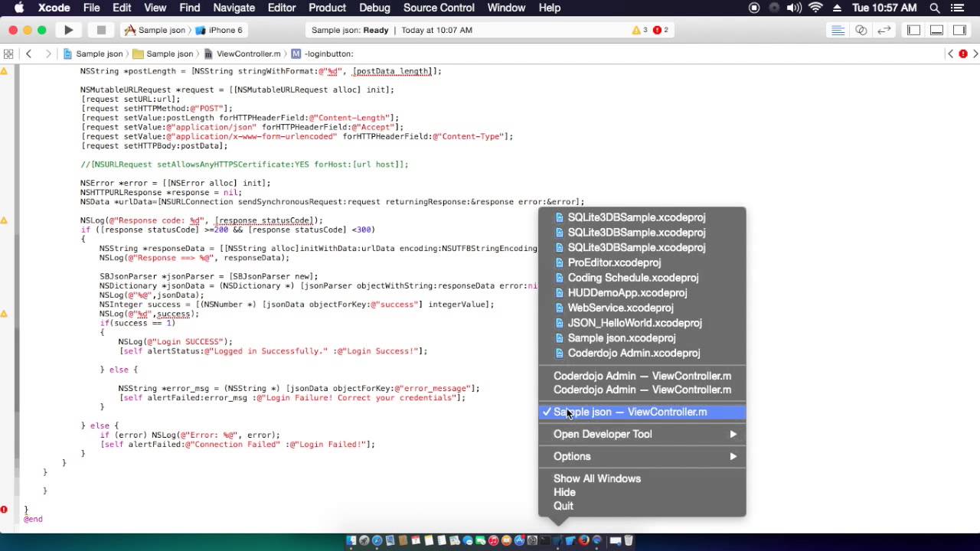Open the yellow warnings indicator in toolbar
Viewport: 980px width, 551px height.
(639, 30)
